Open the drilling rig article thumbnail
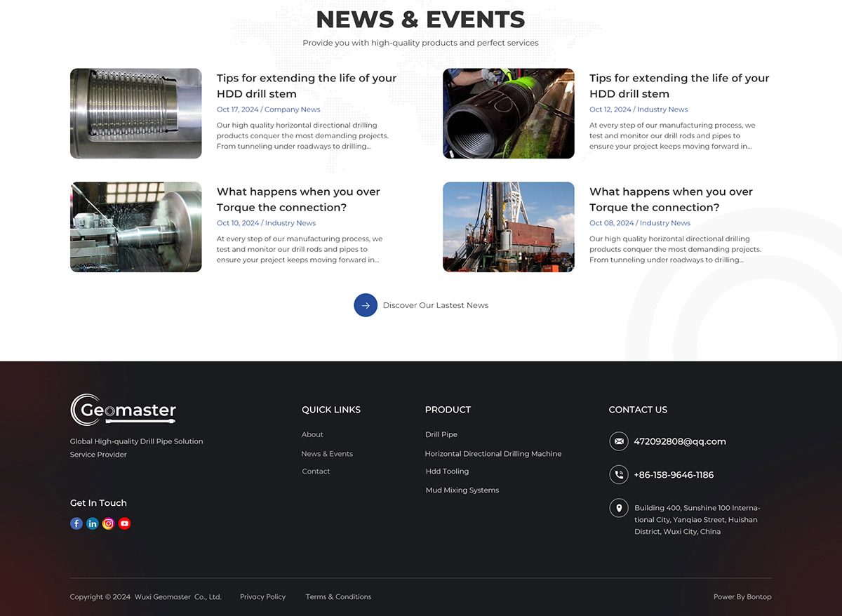The height and width of the screenshot is (616, 842). click(x=509, y=227)
